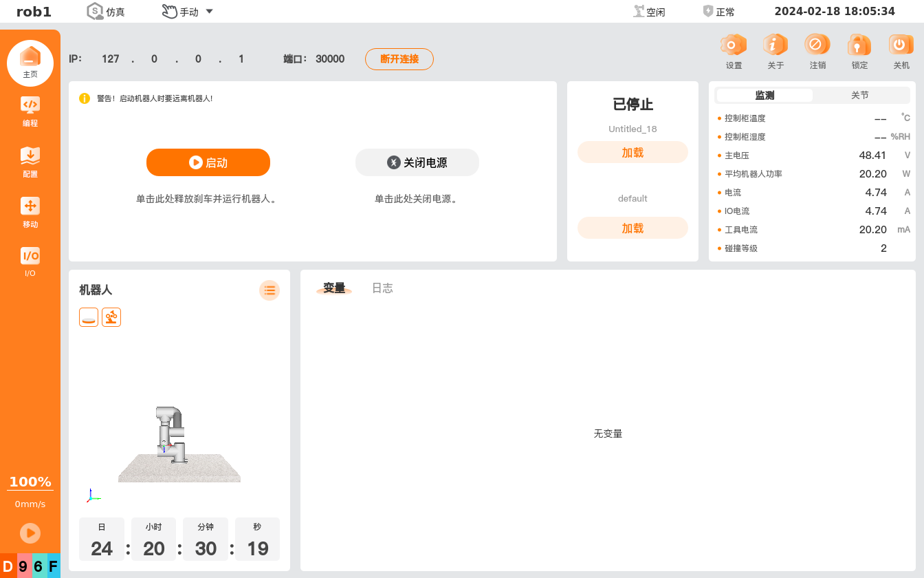Viewport: 924px width, 578px height.
Task: Click the warning text 启动机器人时要远离机器人
Action: [x=166, y=98]
